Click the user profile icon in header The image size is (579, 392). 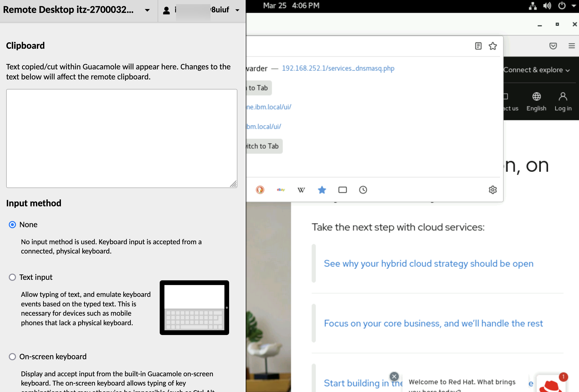[x=166, y=10]
